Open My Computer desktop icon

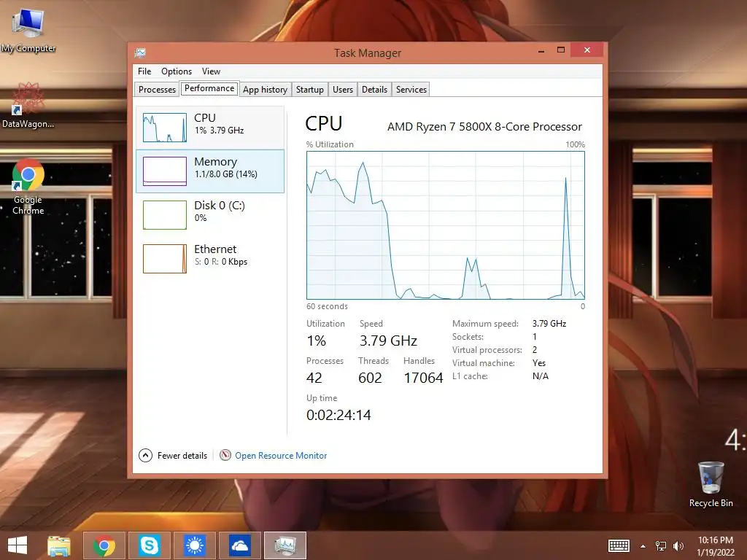[28, 31]
